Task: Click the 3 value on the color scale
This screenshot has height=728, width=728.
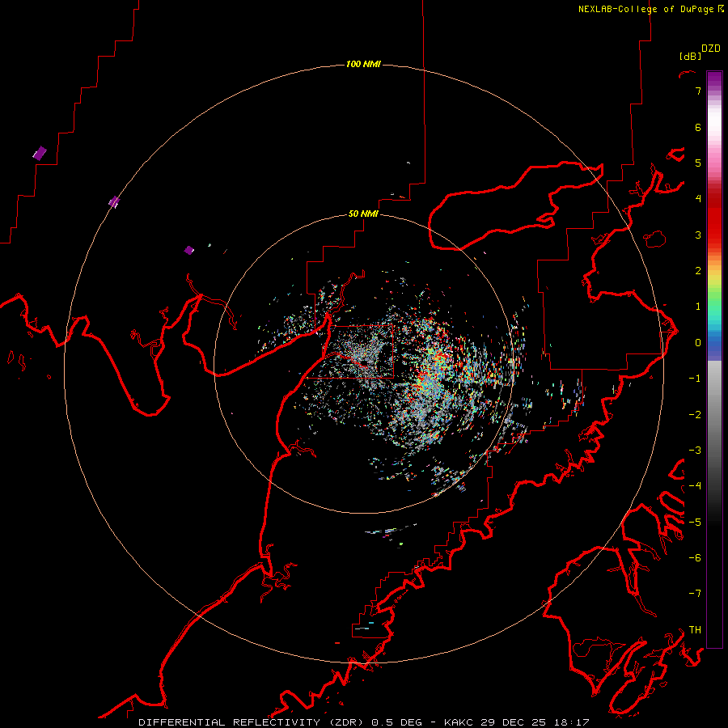Action: point(698,235)
